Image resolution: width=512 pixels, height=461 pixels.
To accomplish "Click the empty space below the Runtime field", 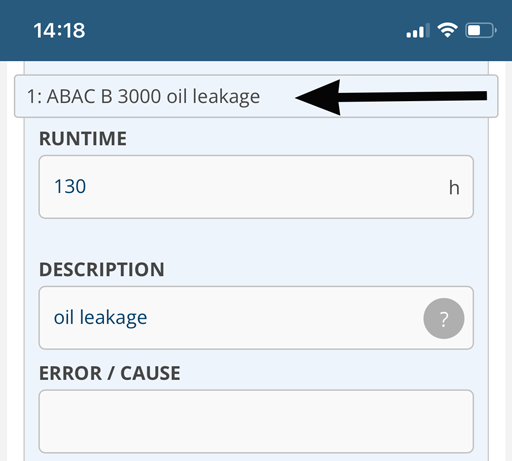I will click(256, 238).
